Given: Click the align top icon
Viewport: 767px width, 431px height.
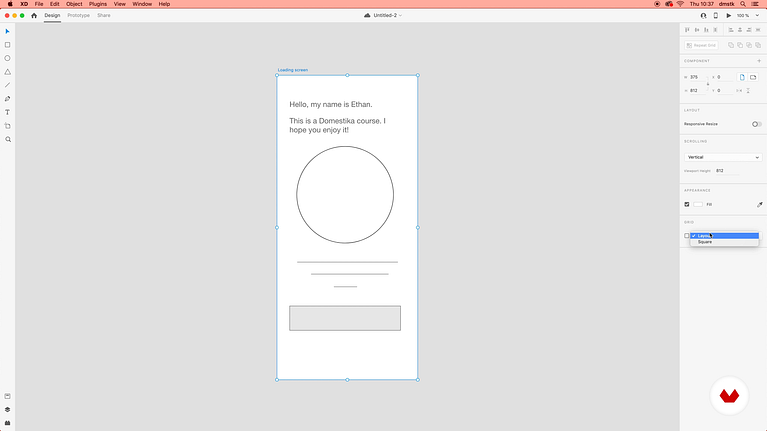Looking at the screenshot, I should coord(687,30).
